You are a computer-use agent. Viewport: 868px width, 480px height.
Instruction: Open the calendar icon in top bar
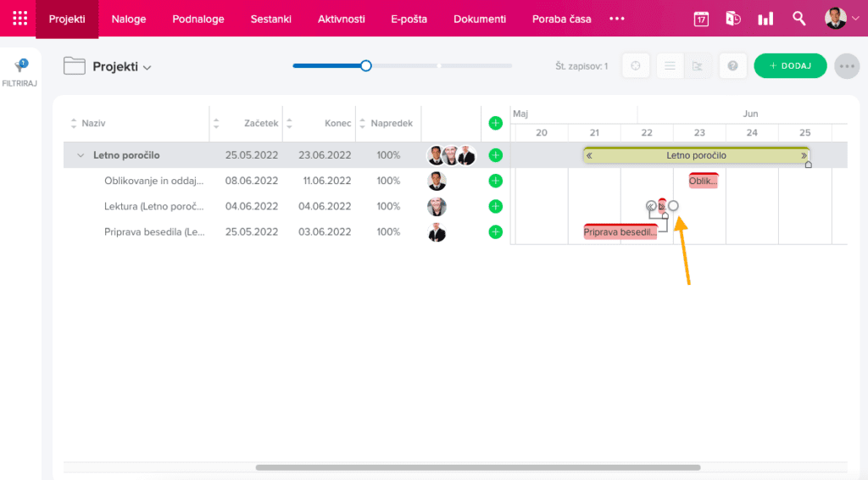[x=701, y=19]
